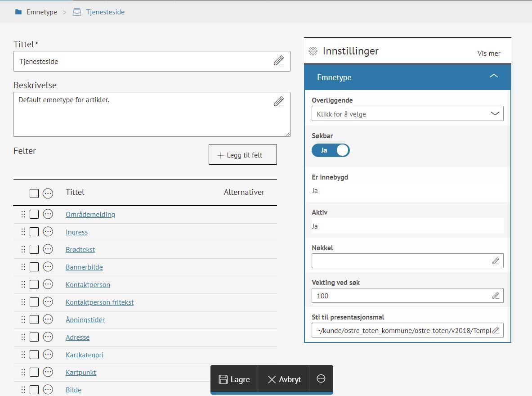Click the pencil icon in Tittel field
532x396 pixels.
click(x=279, y=61)
